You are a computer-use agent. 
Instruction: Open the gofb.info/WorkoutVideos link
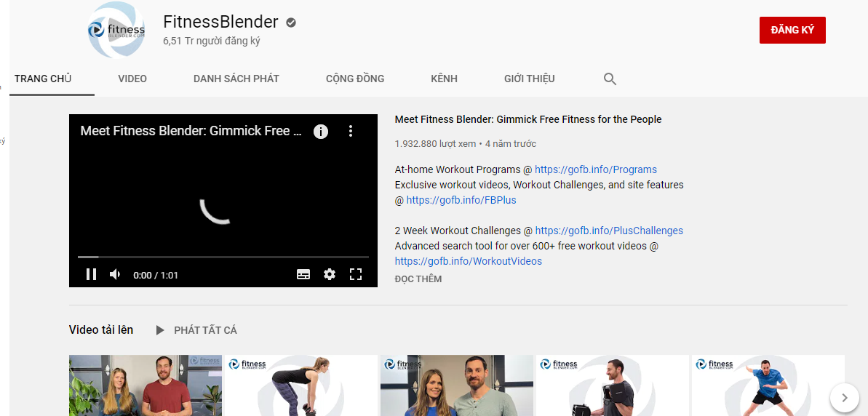coord(469,261)
